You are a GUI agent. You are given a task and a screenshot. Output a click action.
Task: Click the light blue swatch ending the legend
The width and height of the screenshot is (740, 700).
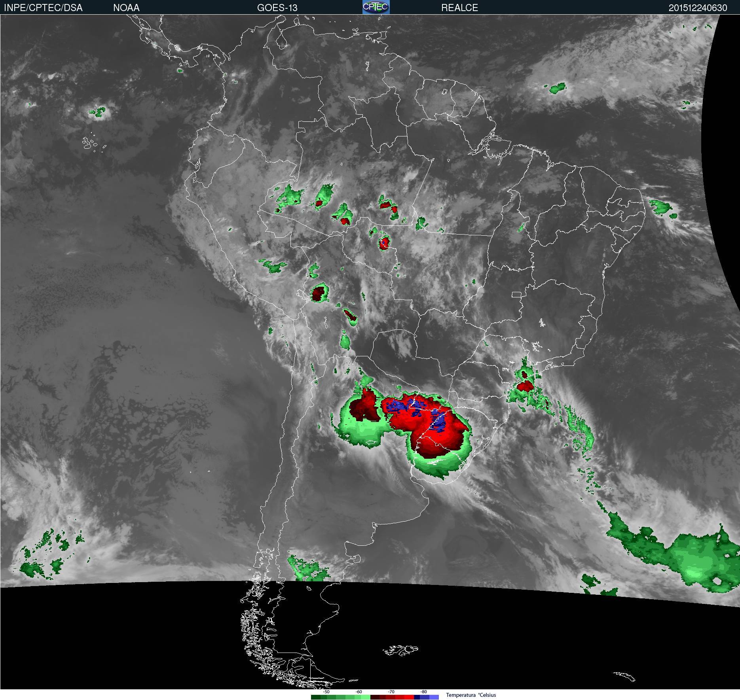click(434, 697)
